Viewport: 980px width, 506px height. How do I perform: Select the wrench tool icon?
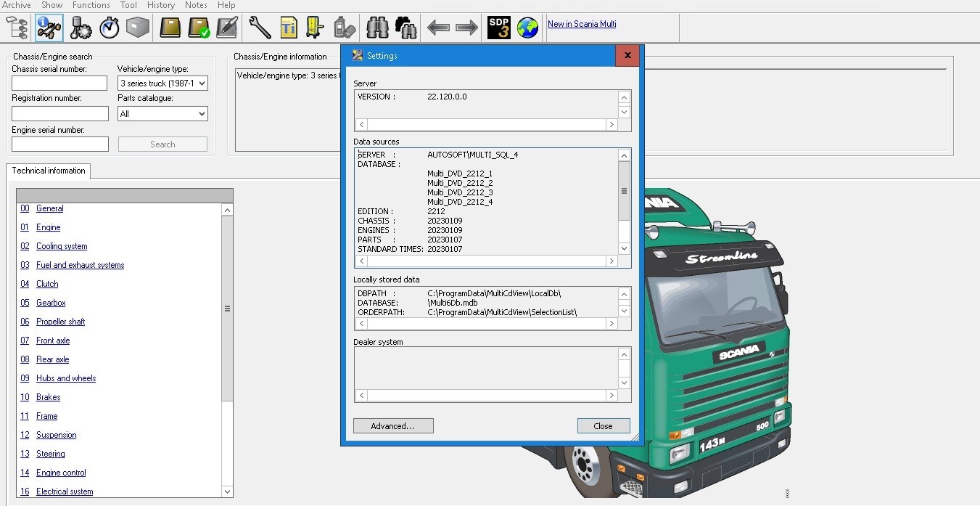[260, 28]
